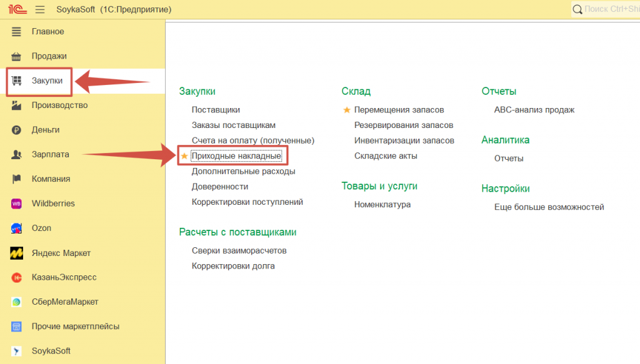Open Заказы поставщикам link
Screen dimensions: 640x364
233,125
